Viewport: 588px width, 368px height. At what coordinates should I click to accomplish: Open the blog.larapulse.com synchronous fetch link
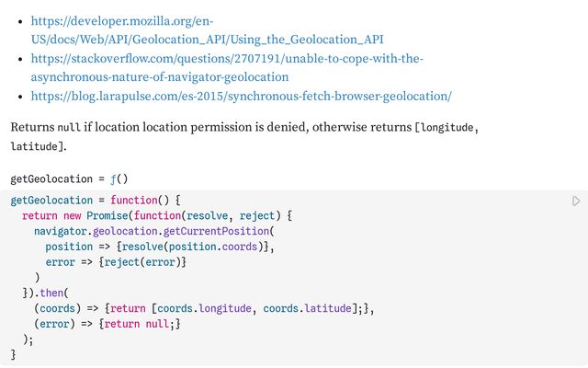(x=241, y=96)
